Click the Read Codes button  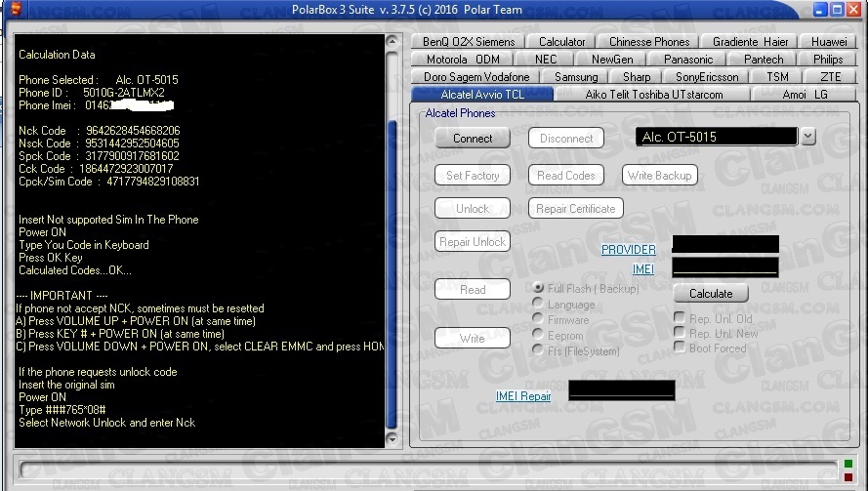coord(565,176)
